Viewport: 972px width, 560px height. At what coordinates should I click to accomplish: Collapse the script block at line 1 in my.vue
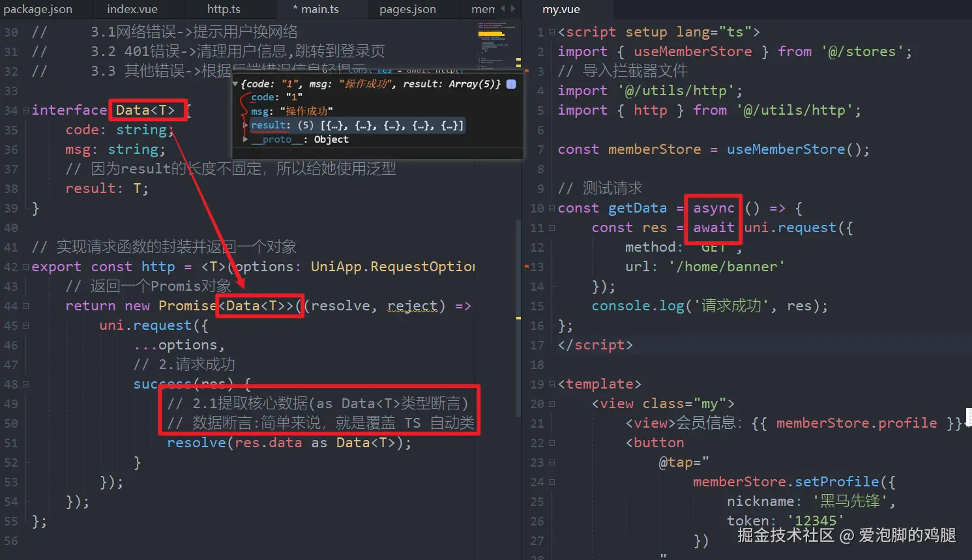coord(552,32)
